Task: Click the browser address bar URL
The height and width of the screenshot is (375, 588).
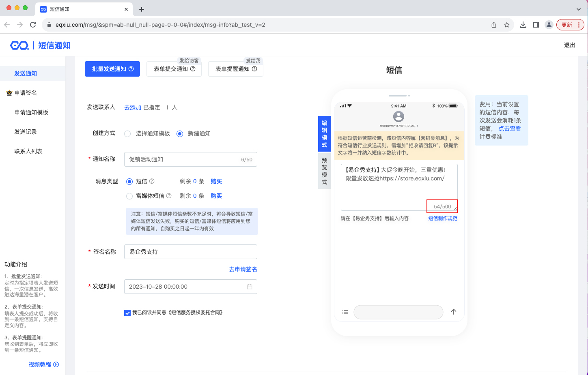Action: pyautogui.click(x=160, y=25)
